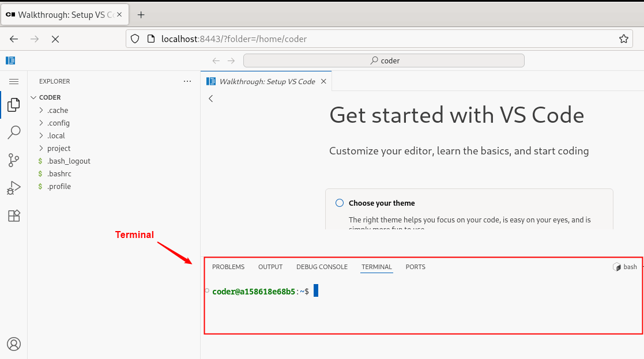Select the Walkthrough: Setup VS Code editor tab
The height and width of the screenshot is (359, 644).
click(266, 81)
